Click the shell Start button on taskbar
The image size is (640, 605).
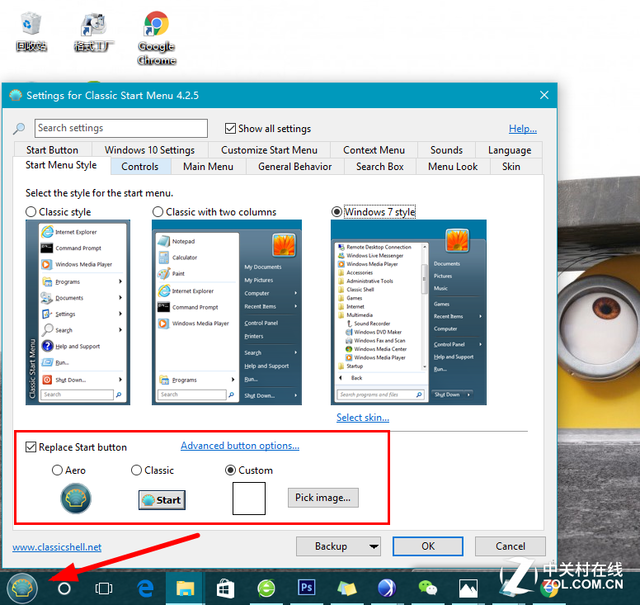tap(22, 588)
